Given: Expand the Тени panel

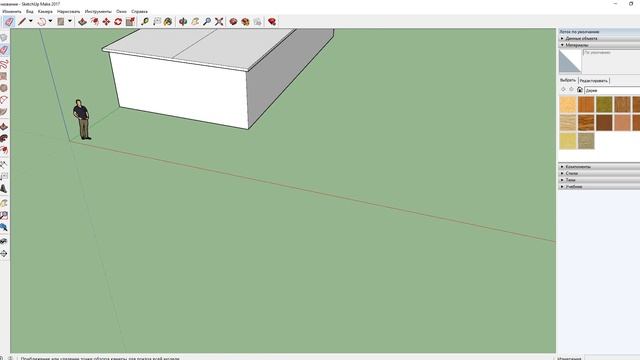Looking at the screenshot, I should [x=599, y=180].
